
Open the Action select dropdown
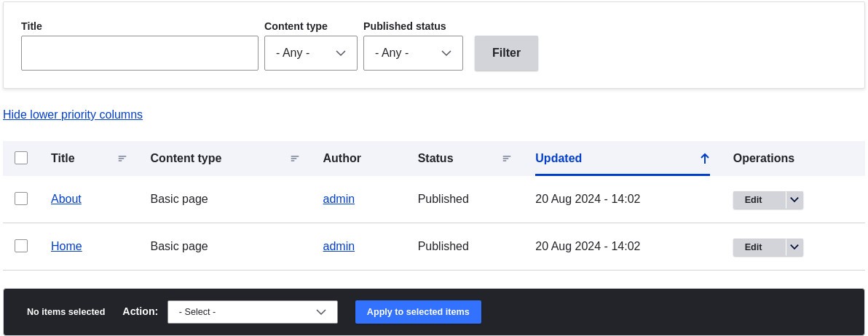(x=252, y=312)
